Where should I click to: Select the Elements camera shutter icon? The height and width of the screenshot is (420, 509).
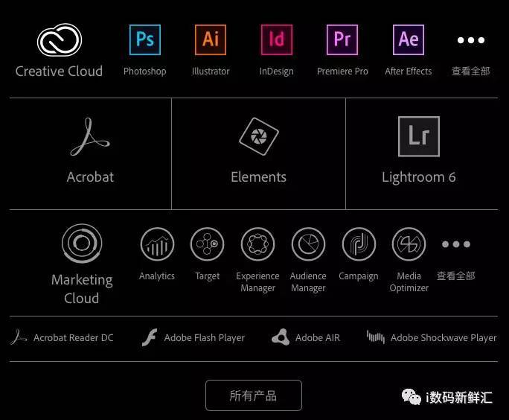pos(259,136)
